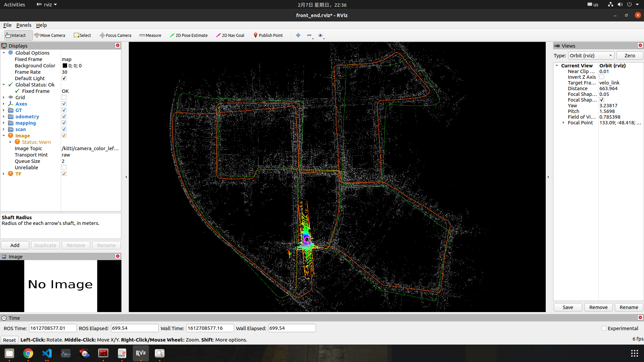Toggle the Experimental checkbox
This screenshot has height=362, width=644.
click(x=604, y=328)
